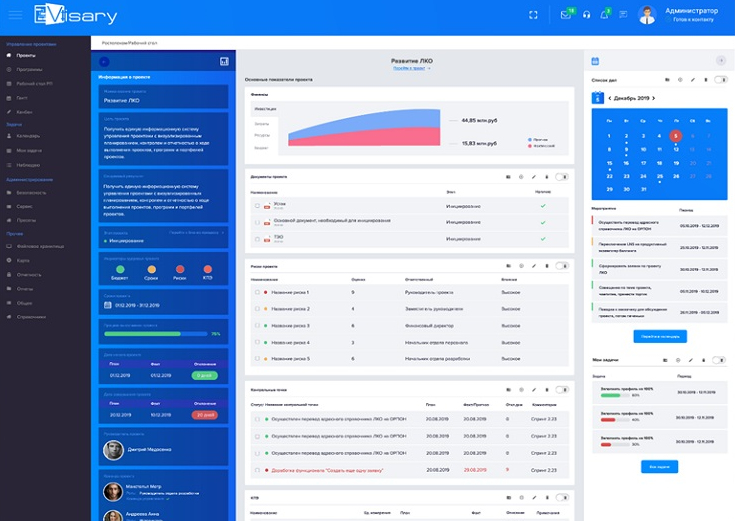The height and width of the screenshot is (521, 735).
Task: Click the fullscreen icon in the header
Action: point(533,15)
